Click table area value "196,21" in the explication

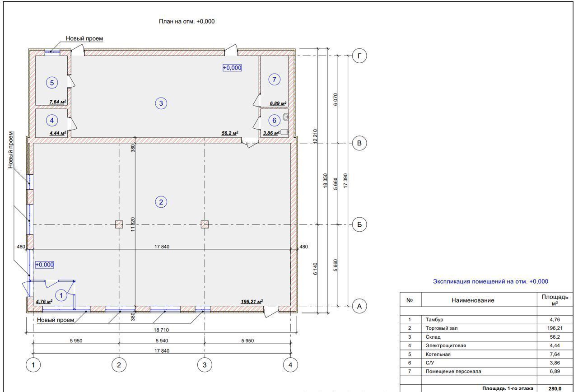[555, 328]
